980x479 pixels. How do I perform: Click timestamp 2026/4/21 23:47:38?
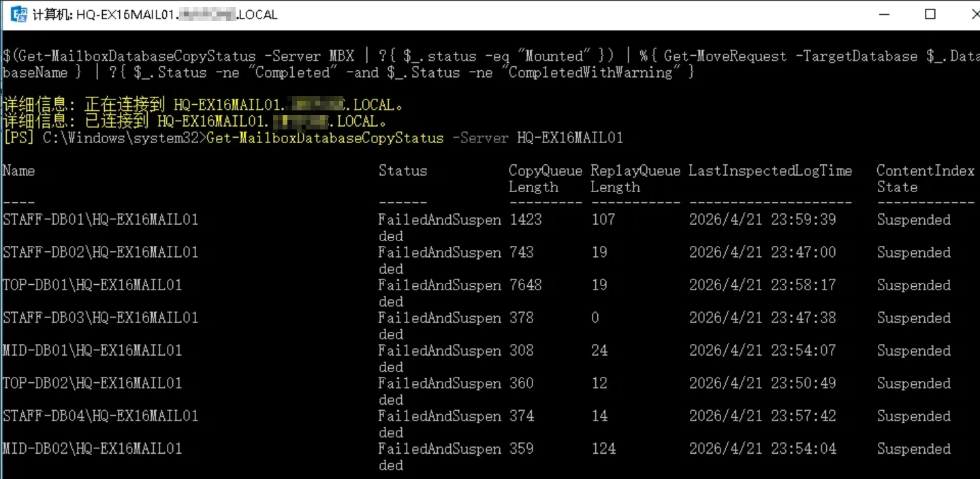click(x=762, y=318)
